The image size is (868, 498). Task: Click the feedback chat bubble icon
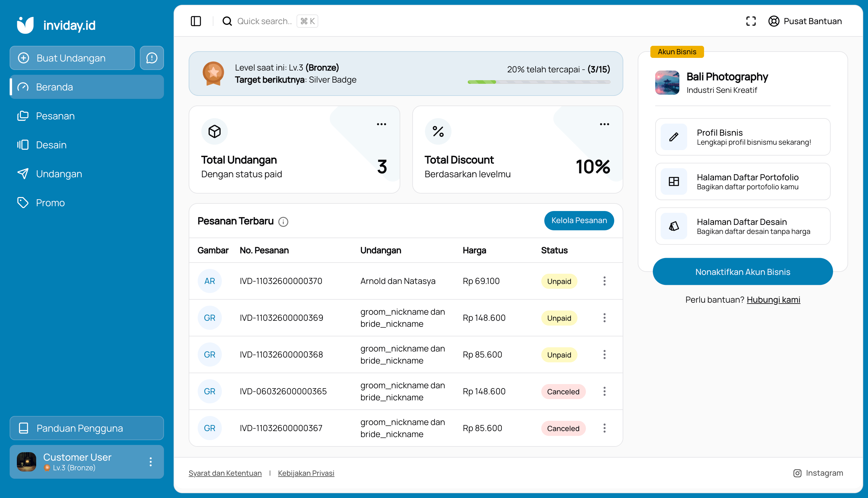click(x=152, y=58)
